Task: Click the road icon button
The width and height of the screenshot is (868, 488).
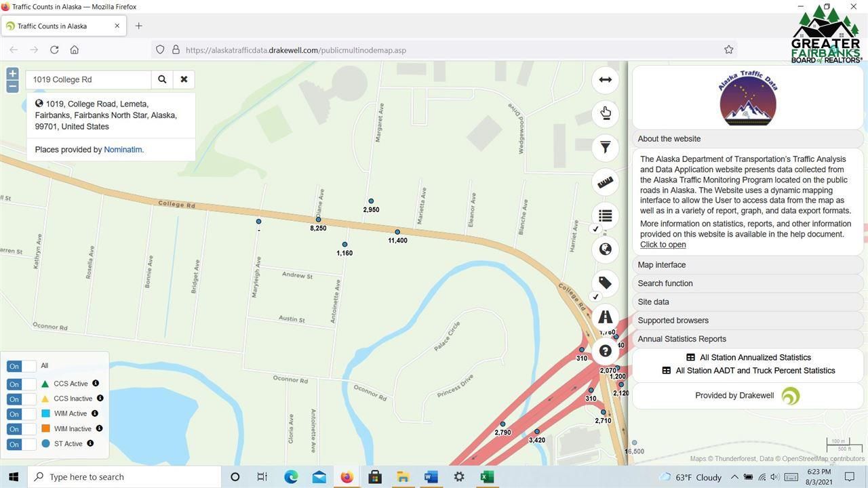Action: pos(606,317)
